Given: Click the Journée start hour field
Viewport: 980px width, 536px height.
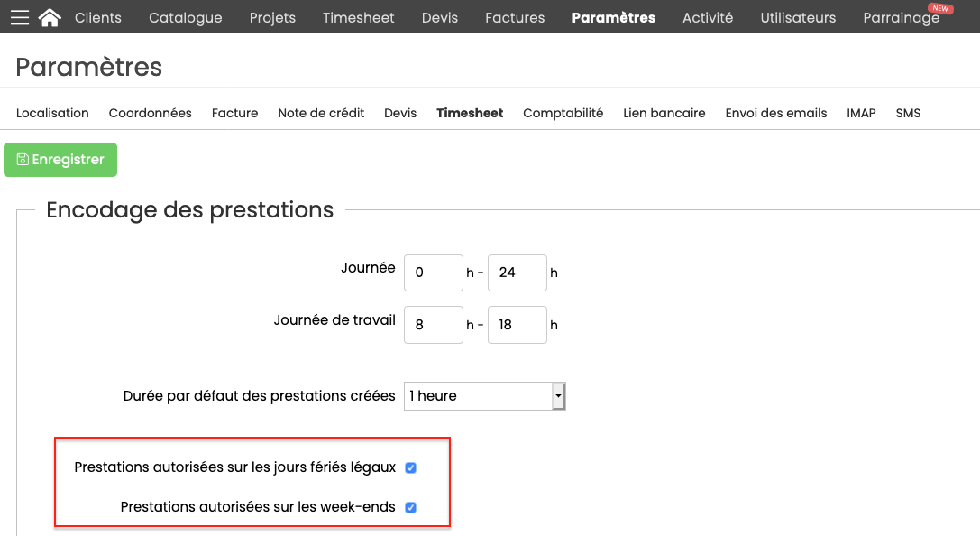Looking at the screenshot, I should pos(433,273).
